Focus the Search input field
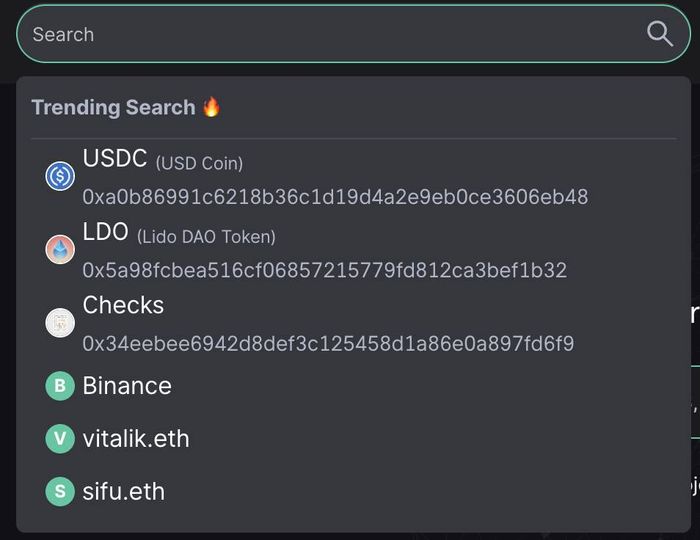Viewport: 700px width, 540px height. (x=354, y=34)
